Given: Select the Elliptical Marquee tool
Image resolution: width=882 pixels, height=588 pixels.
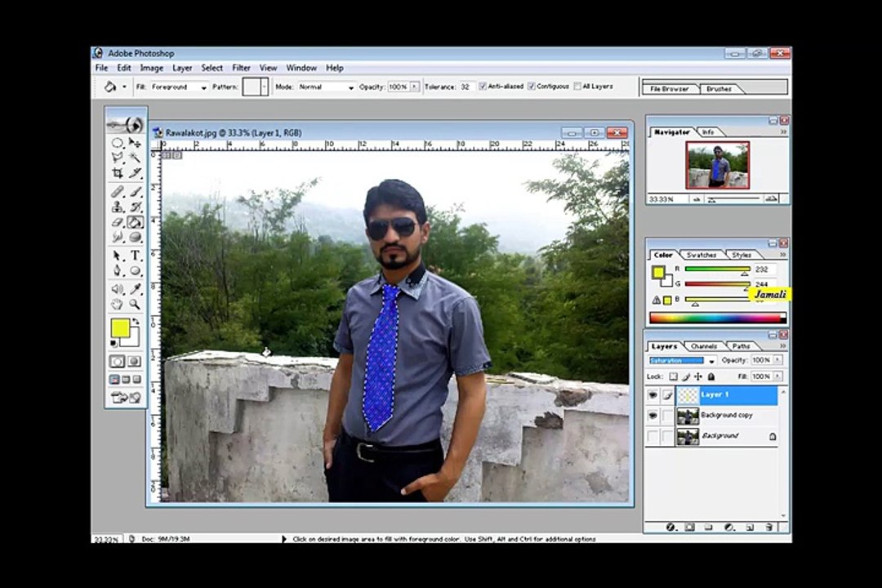Looking at the screenshot, I should coord(118,143).
